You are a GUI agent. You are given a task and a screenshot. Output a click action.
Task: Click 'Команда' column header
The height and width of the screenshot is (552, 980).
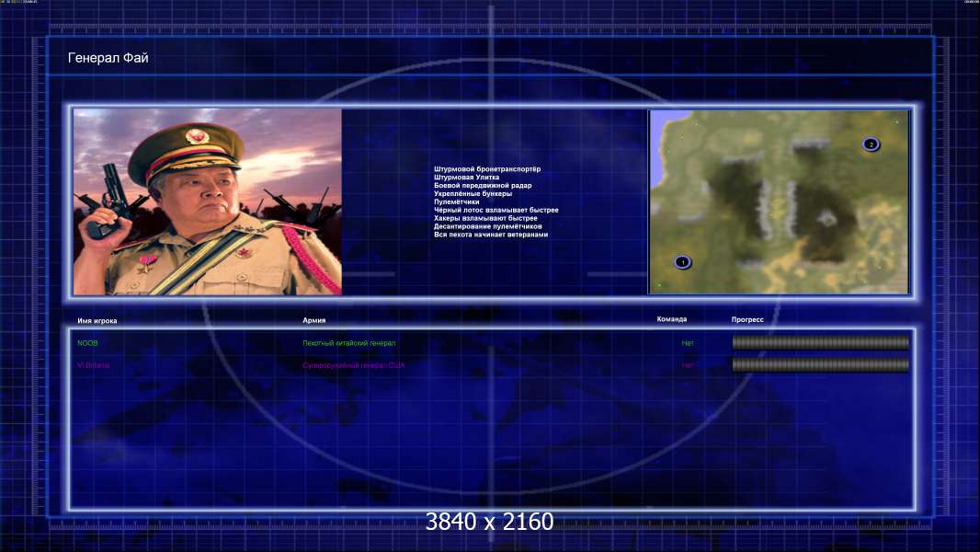(x=671, y=319)
